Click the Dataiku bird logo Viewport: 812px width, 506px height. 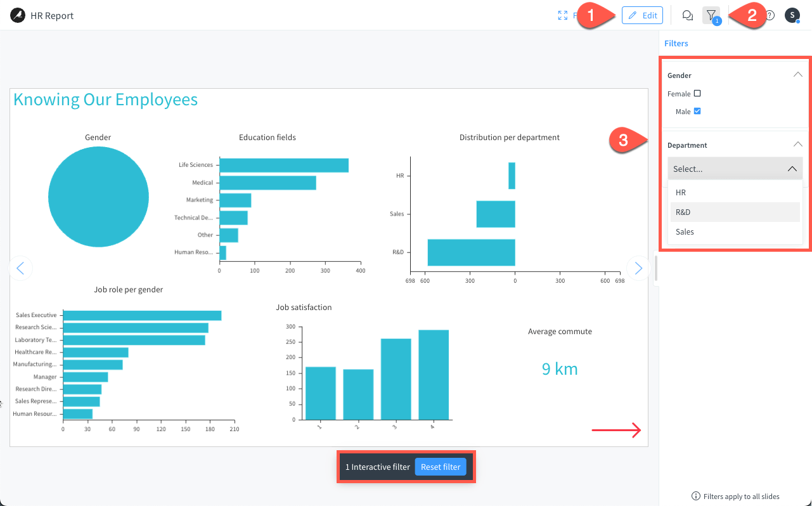click(18, 15)
